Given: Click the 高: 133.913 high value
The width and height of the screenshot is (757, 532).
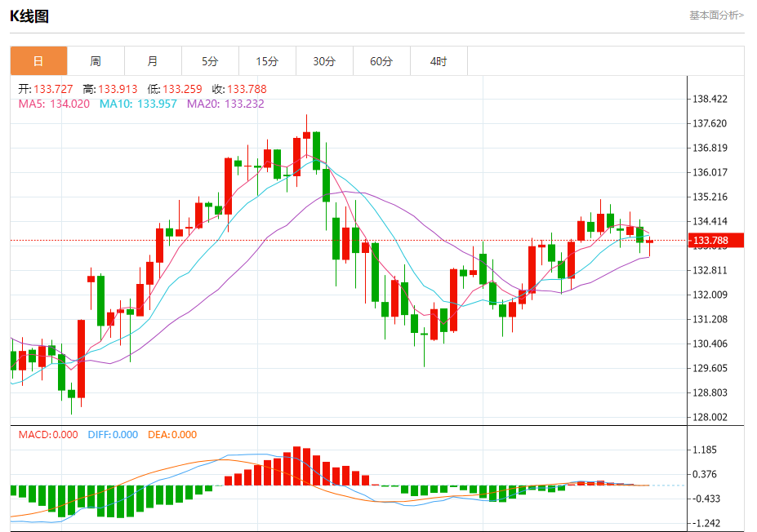Looking at the screenshot, I should tap(110, 89).
